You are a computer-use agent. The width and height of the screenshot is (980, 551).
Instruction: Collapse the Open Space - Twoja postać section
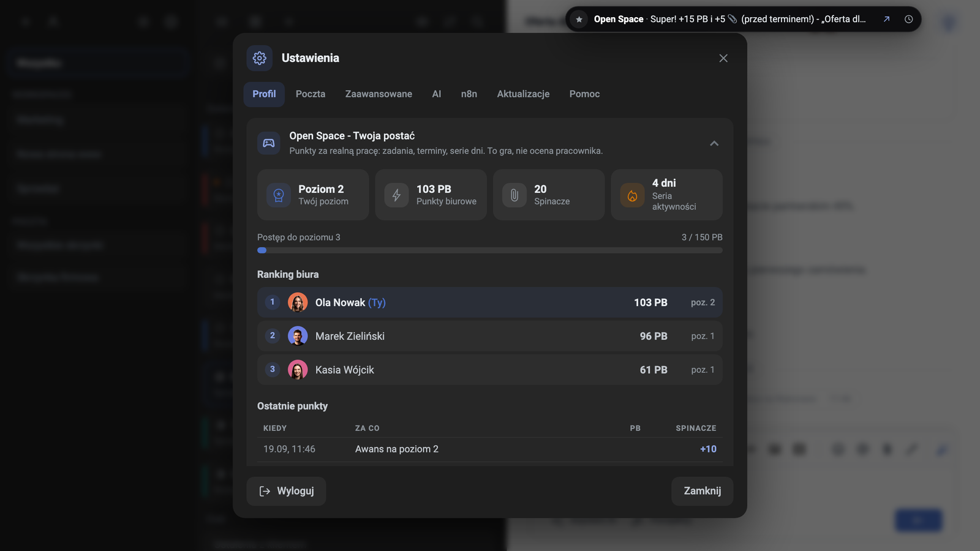pyautogui.click(x=714, y=143)
